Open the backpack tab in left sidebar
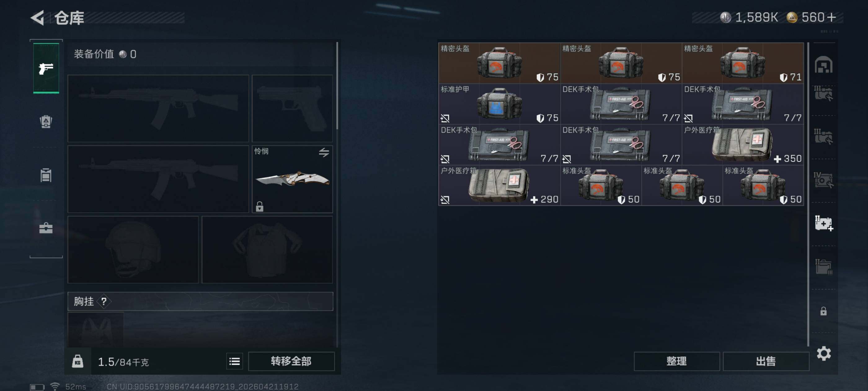The image size is (868, 391). point(46,121)
